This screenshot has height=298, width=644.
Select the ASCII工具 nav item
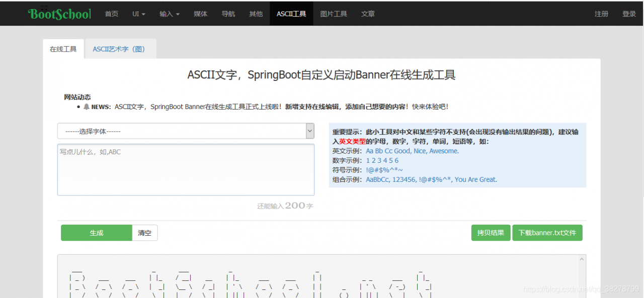[x=291, y=14]
